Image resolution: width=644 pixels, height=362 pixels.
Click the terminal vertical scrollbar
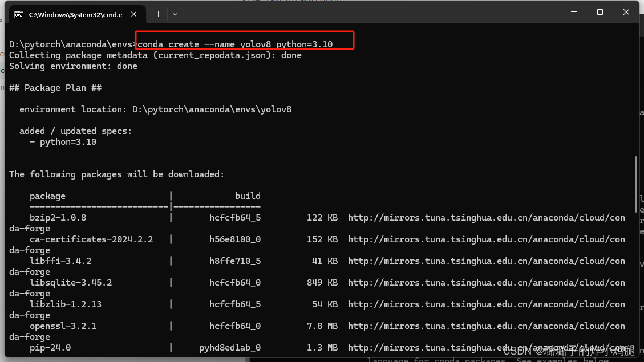pos(636,185)
